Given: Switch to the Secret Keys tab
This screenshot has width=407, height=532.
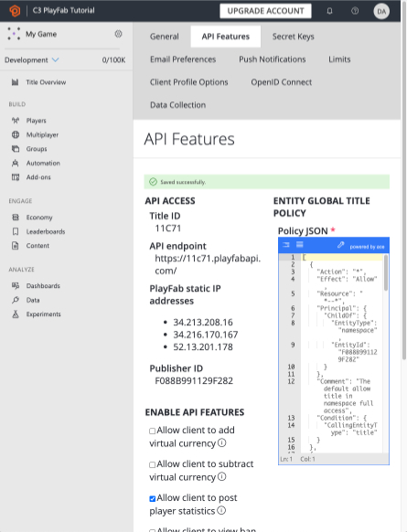Looking at the screenshot, I should tap(294, 37).
